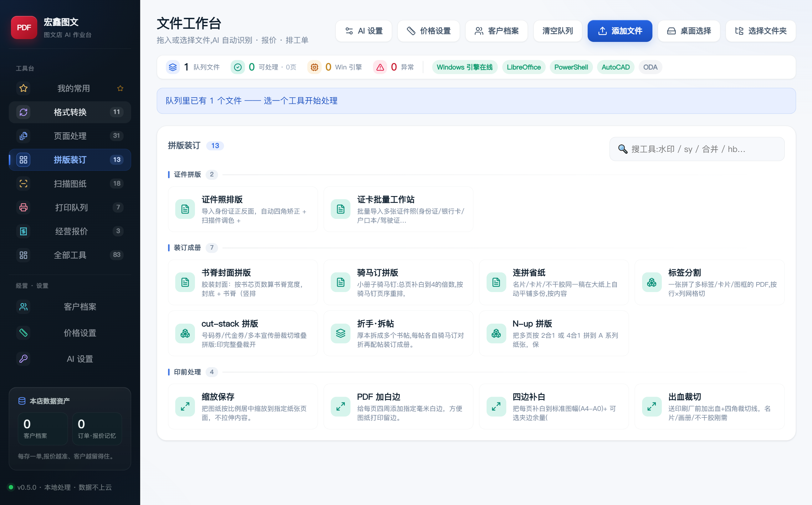Click the 价格设置 top toolbar button

[x=428, y=31]
